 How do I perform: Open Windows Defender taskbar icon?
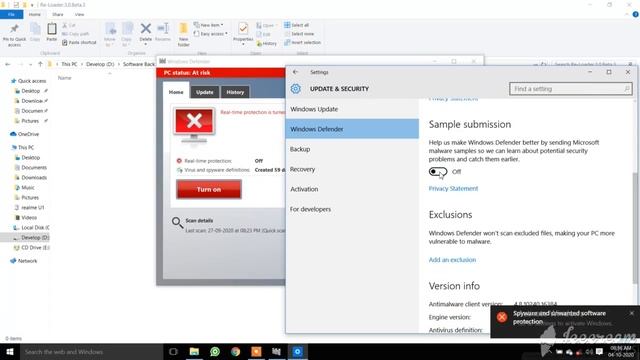click(276, 351)
